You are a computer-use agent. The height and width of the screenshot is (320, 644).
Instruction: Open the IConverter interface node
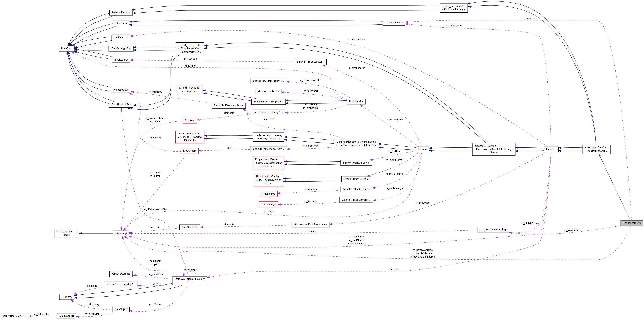point(121,23)
